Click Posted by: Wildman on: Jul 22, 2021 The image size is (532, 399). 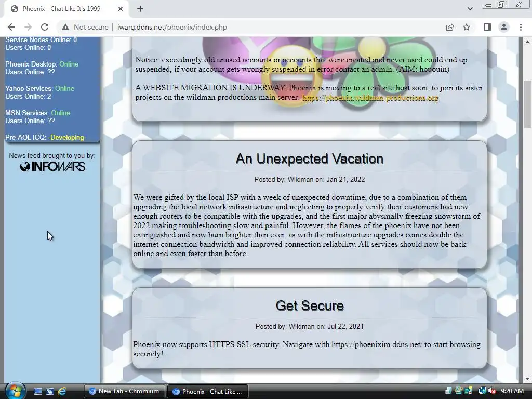tap(310, 326)
